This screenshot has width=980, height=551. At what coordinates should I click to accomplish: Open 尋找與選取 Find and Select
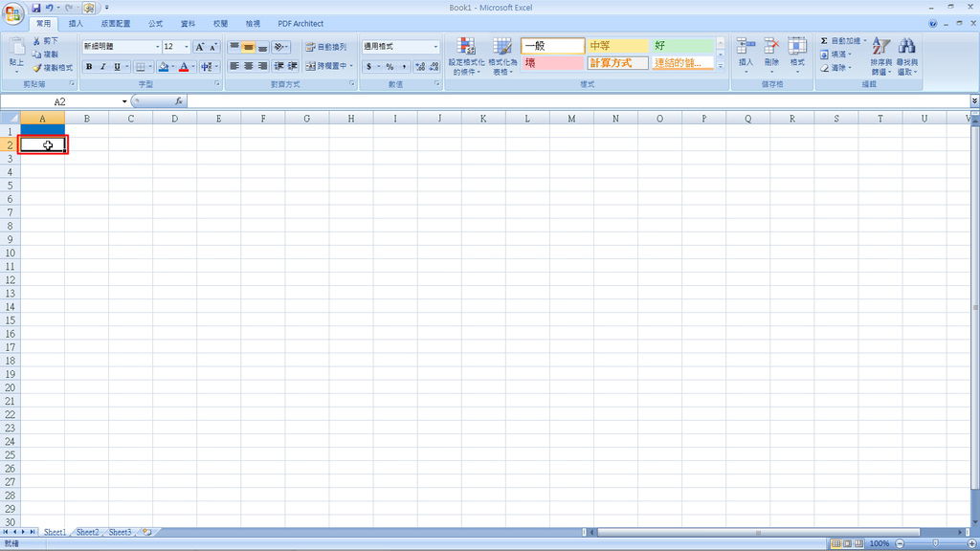click(907, 56)
